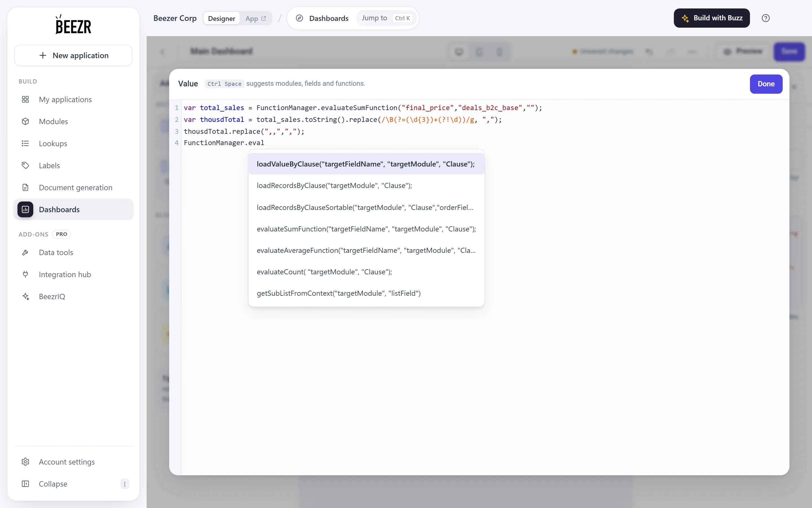Create a New application
The width and height of the screenshot is (812, 508).
[x=73, y=55]
